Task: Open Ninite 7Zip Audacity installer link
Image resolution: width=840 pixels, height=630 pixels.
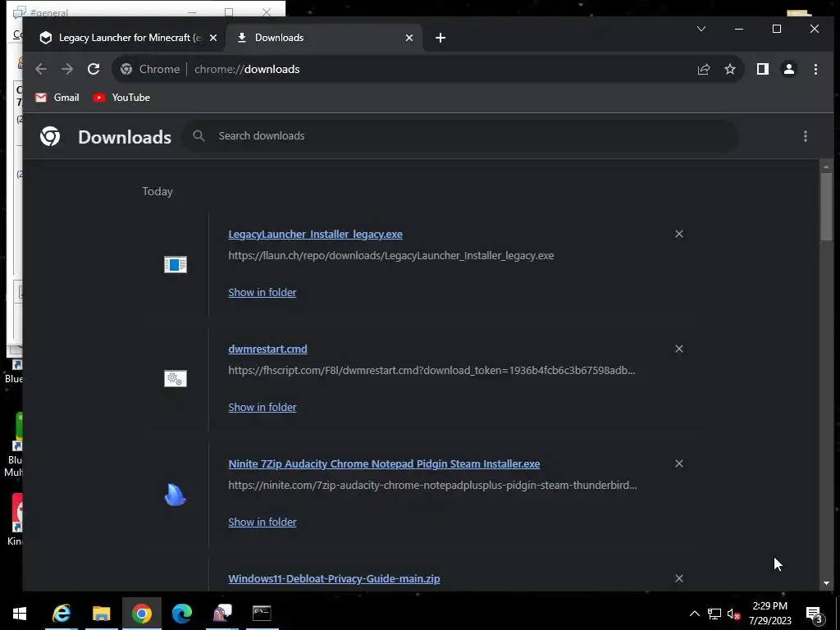Action: click(x=384, y=464)
